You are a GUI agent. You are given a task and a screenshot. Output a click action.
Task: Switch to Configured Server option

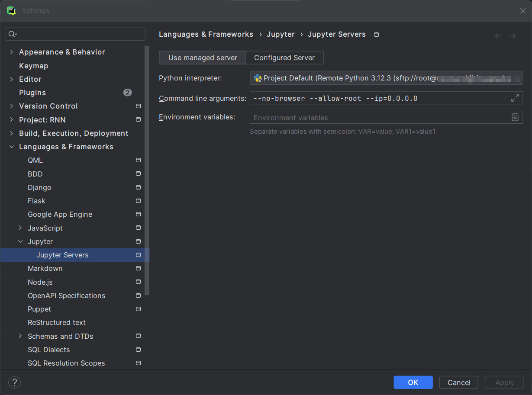[x=284, y=58]
